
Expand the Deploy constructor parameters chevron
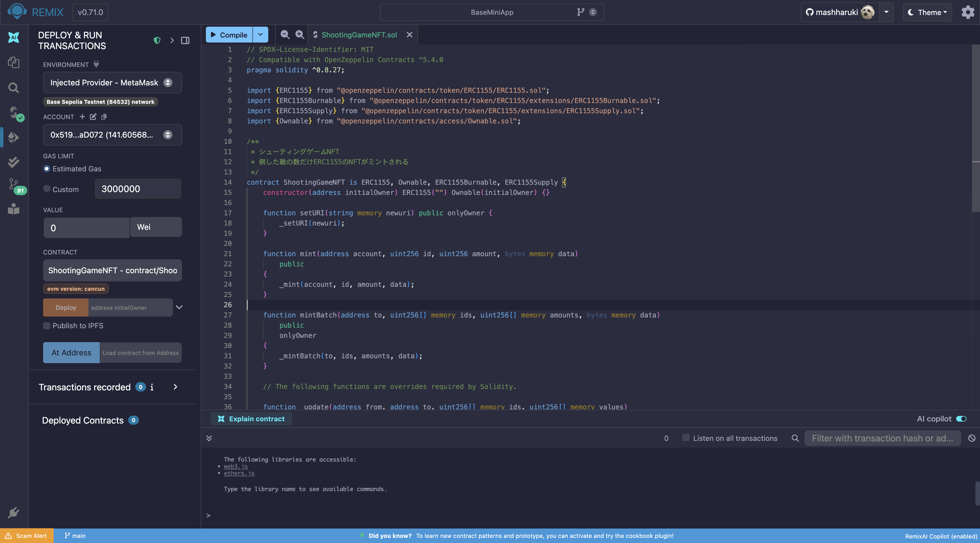(179, 307)
